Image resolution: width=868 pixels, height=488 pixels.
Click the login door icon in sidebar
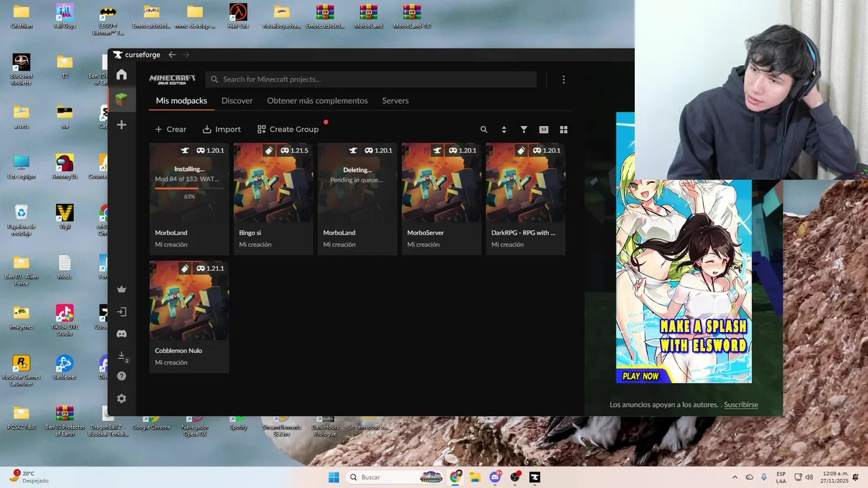tap(121, 312)
